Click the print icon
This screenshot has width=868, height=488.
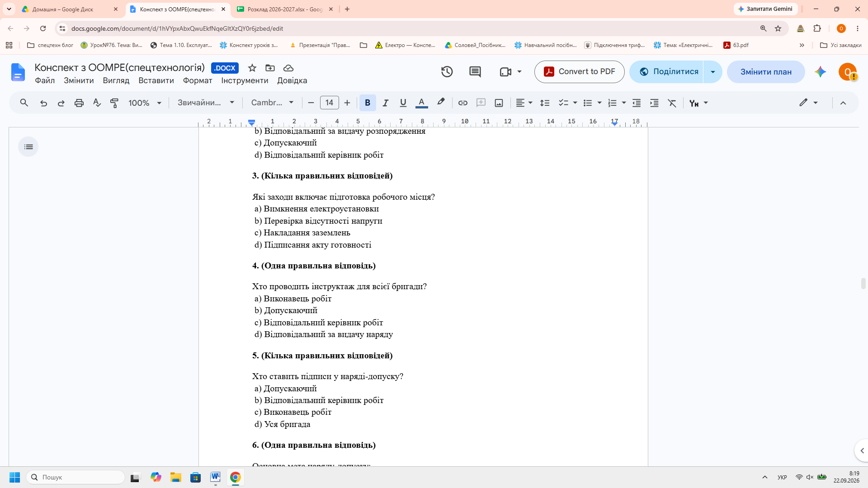[x=79, y=103]
